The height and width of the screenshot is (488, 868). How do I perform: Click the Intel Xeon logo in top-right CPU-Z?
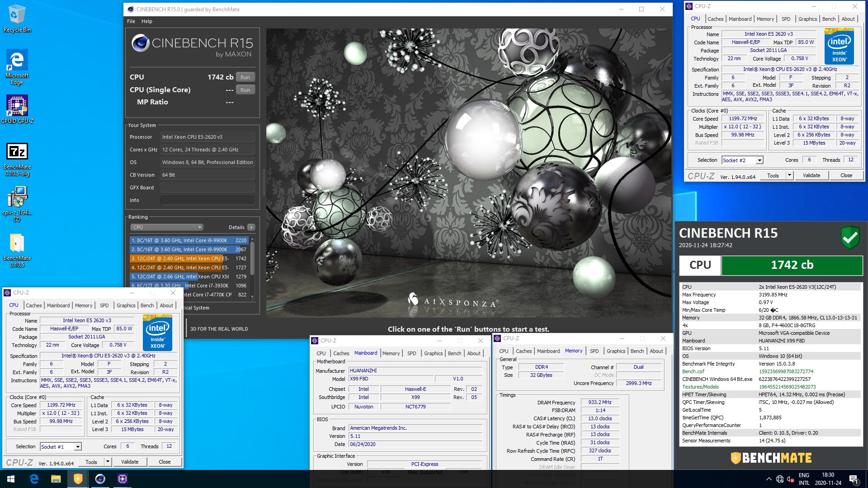tap(839, 46)
